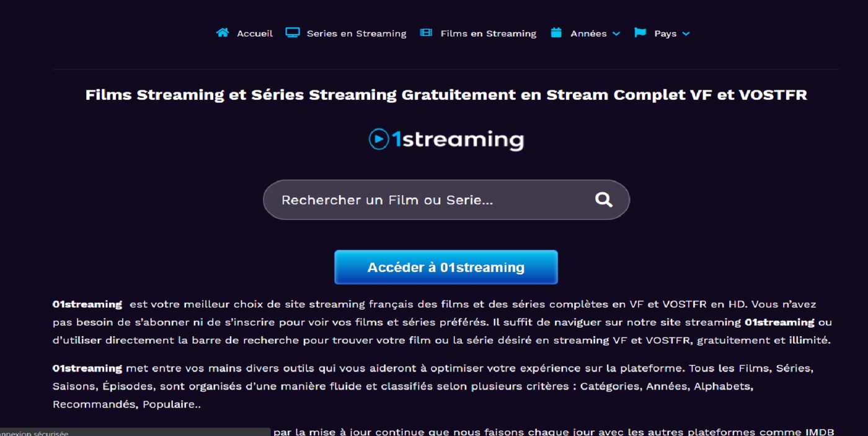868x436 pixels.
Task: Click bold 01streaming starting the second paragraph
Action: click(x=87, y=368)
